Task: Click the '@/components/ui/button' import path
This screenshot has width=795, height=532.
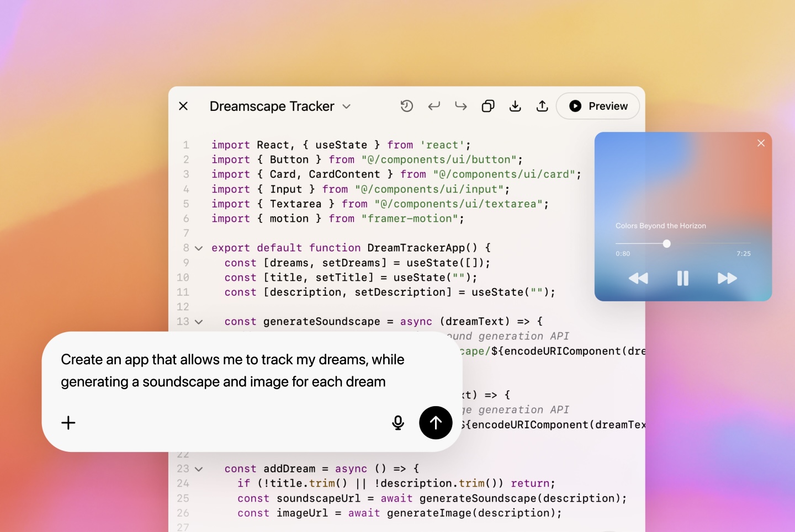Action: point(439,159)
